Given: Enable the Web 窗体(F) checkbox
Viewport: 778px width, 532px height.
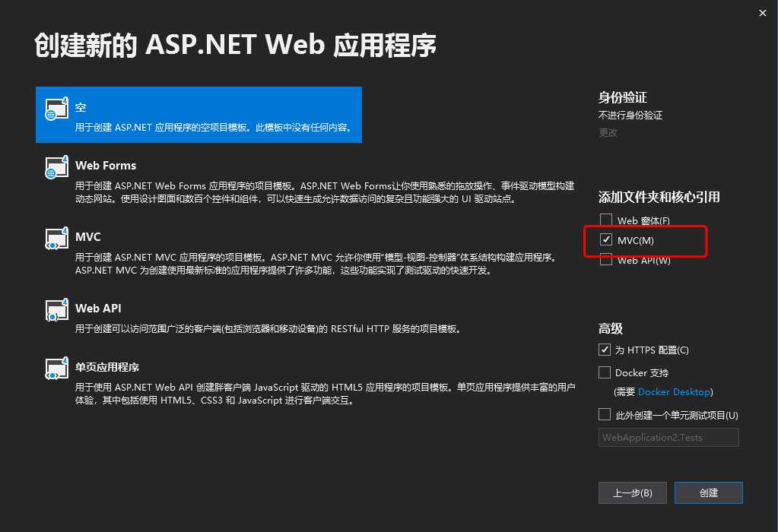Looking at the screenshot, I should pyautogui.click(x=605, y=220).
